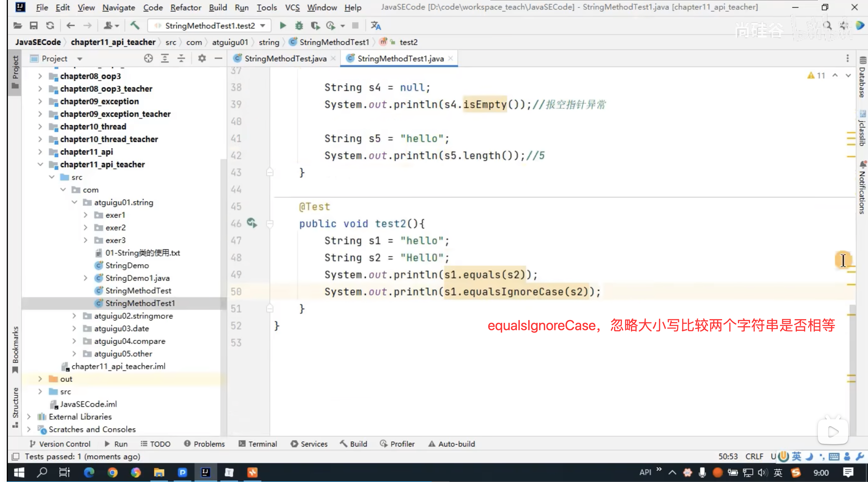Image resolution: width=868 pixels, height=482 pixels.
Task: Click the green Run button in toolbar
Action: 283,26
